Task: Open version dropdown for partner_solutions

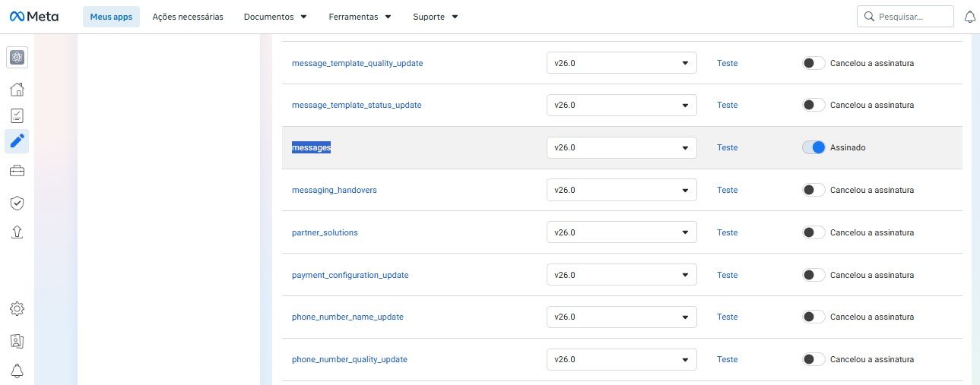Action: pyautogui.click(x=622, y=232)
